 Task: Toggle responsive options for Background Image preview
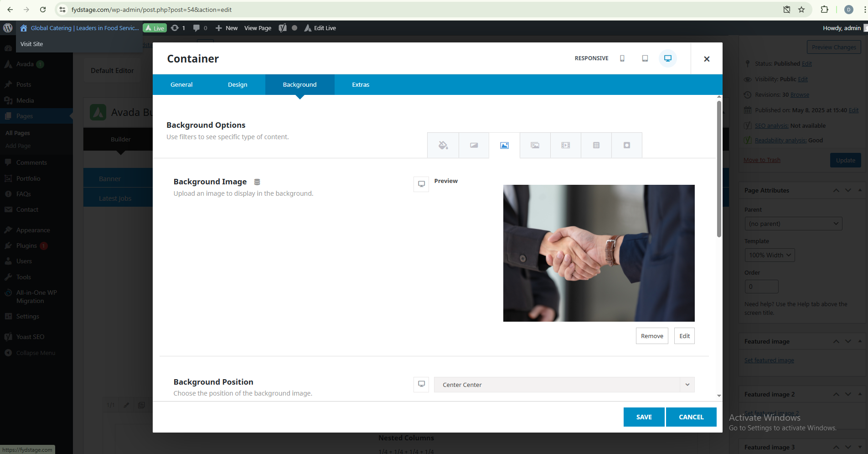coord(421,184)
